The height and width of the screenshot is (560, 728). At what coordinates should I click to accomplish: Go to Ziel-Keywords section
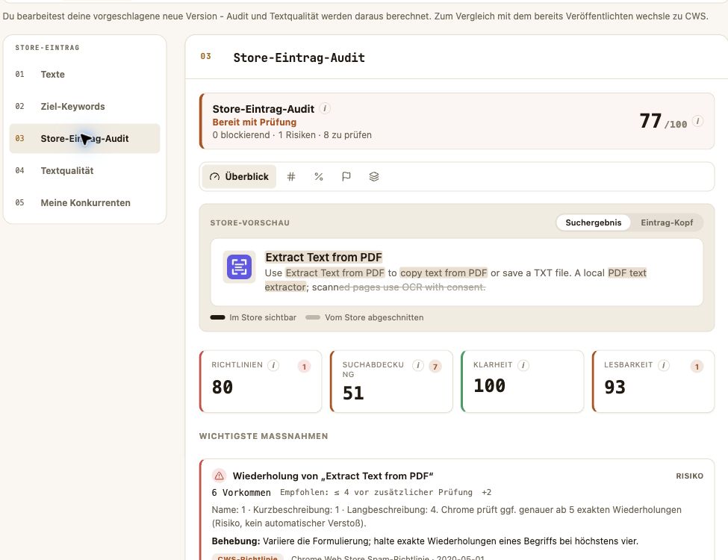point(84,106)
